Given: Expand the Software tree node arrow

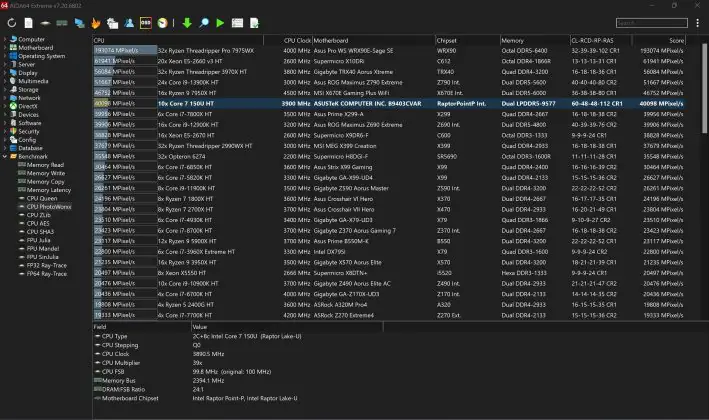Looking at the screenshot, I should click(5, 123).
